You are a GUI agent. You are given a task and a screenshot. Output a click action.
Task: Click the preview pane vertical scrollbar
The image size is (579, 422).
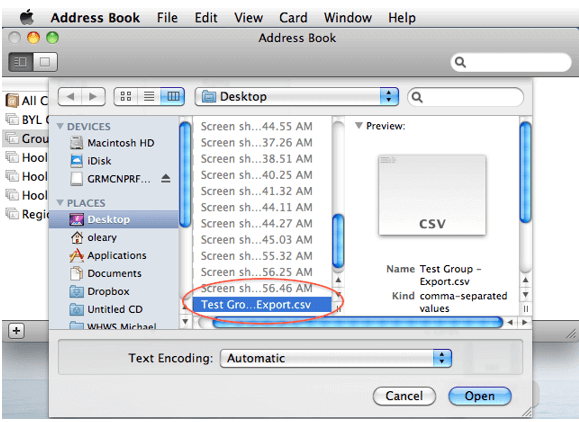(x=525, y=172)
